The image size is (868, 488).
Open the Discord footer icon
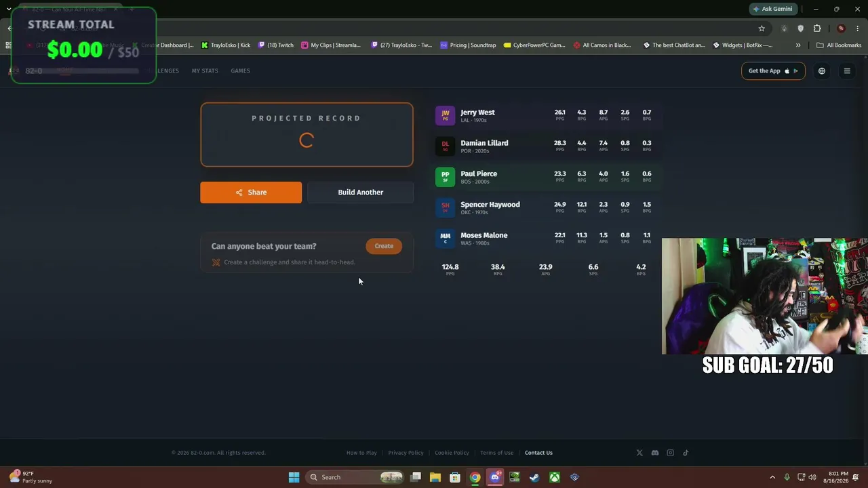tap(655, 453)
